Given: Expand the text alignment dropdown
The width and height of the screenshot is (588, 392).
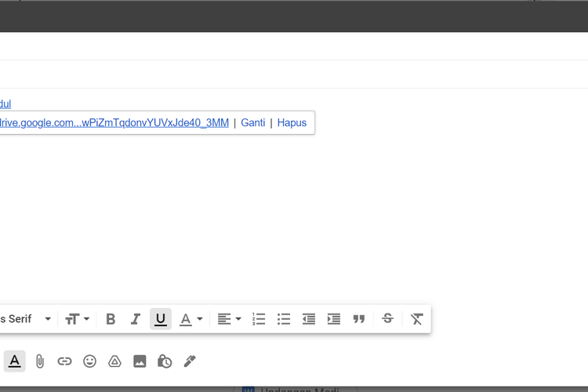Looking at the screenshot, I should point(229,319).
